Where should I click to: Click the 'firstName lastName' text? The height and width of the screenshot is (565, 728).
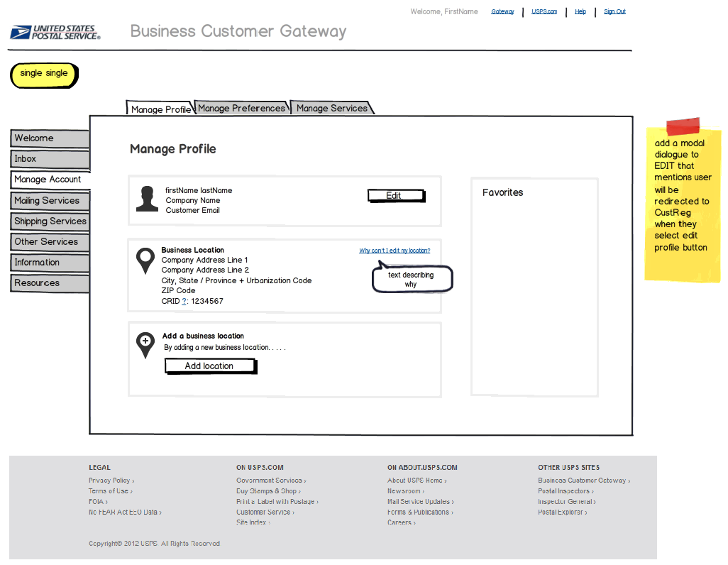pyautogui.click(x=199, y=190)
